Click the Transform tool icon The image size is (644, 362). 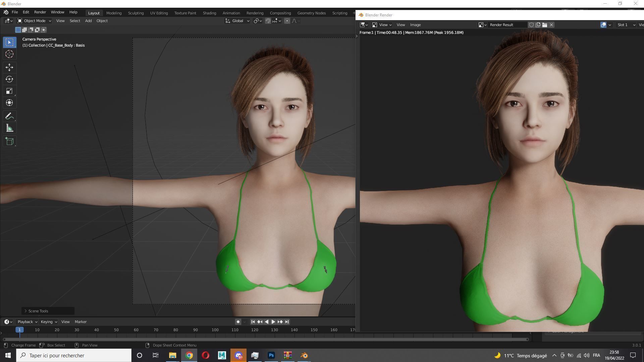tap(9, 103)
